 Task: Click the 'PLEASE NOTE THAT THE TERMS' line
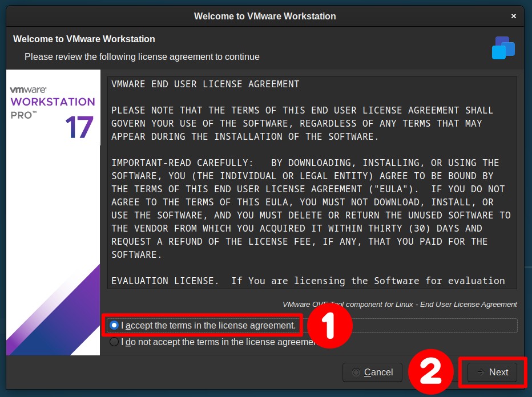coord(302,110)
